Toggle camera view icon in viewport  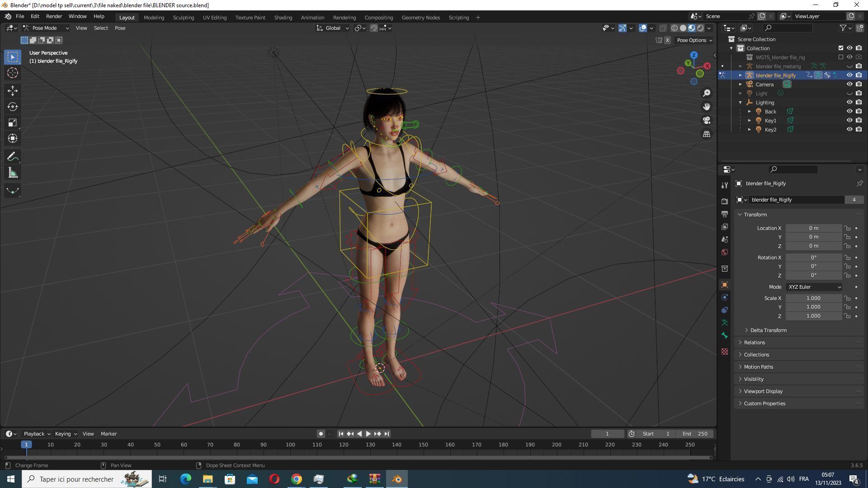coord(707,120)
